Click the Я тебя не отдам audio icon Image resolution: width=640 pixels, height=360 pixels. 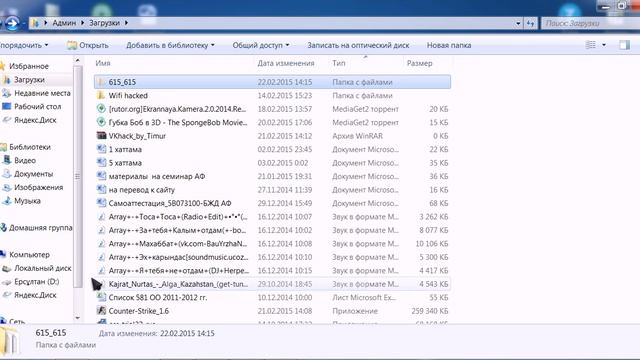pyautogui.click(x=101, y=271)
